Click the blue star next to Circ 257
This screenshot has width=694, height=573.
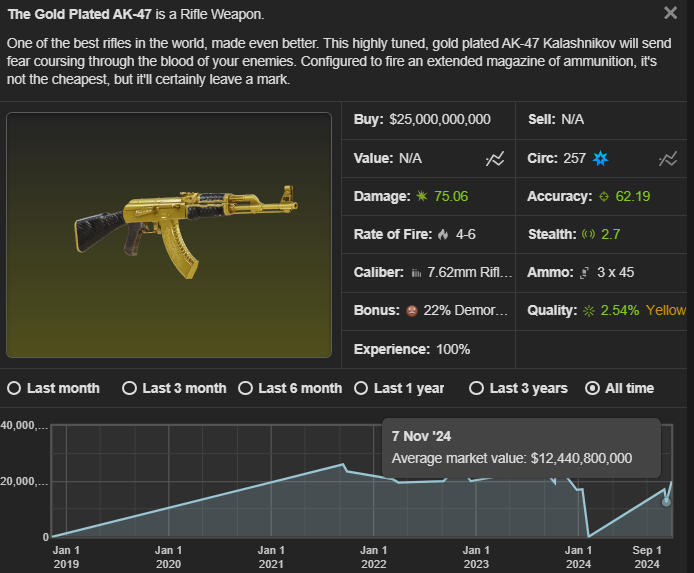tap(601, 158)
